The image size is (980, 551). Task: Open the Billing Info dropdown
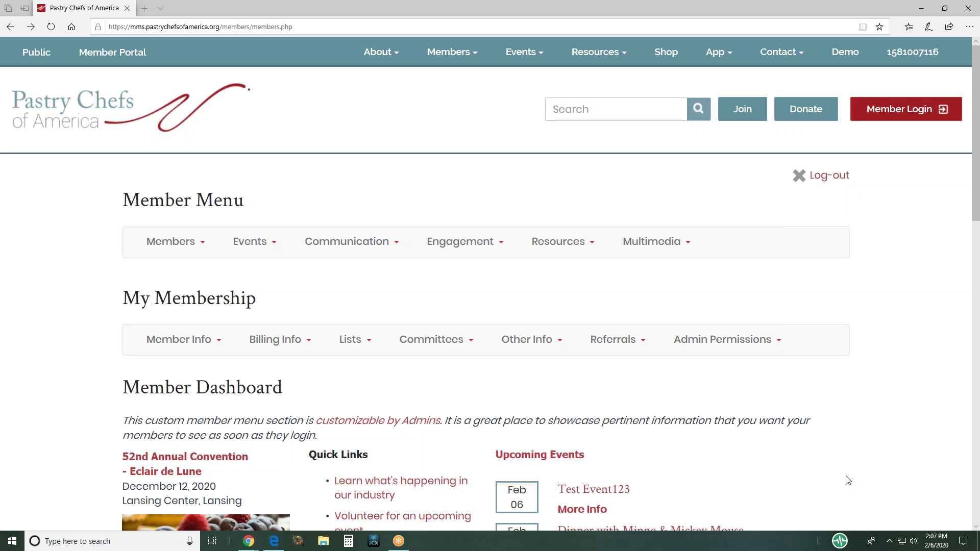click(280, 339)
